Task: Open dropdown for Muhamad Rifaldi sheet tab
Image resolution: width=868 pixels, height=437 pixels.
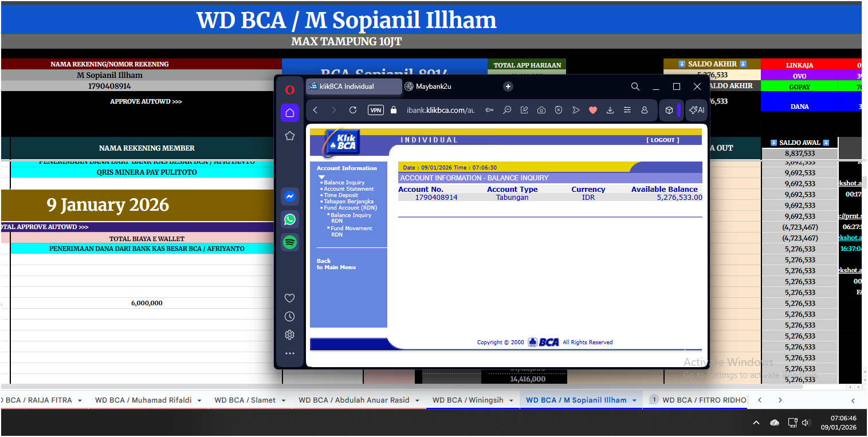Action: 200,400
